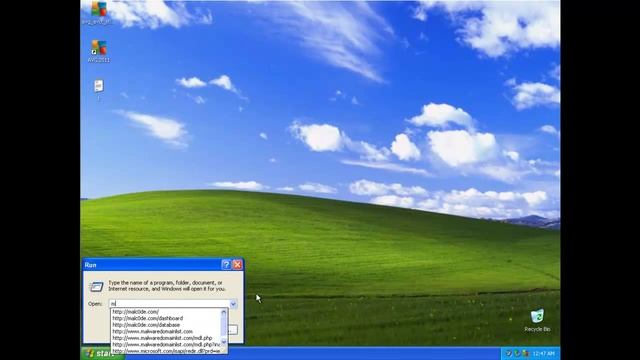The image size is (640, 360).
Task: Click the leftmost dark system tray icon
Action: coord(509,353)
